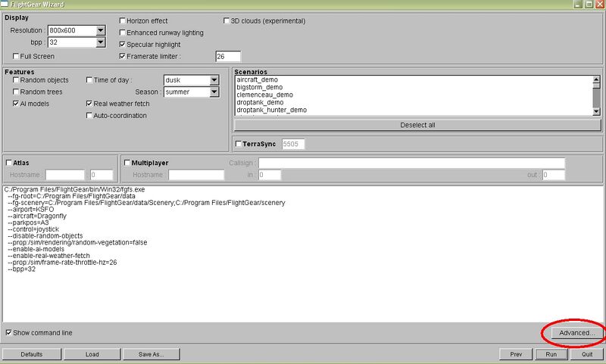
Task: Enable Random trees checkbox
Action: pos(16,92)
